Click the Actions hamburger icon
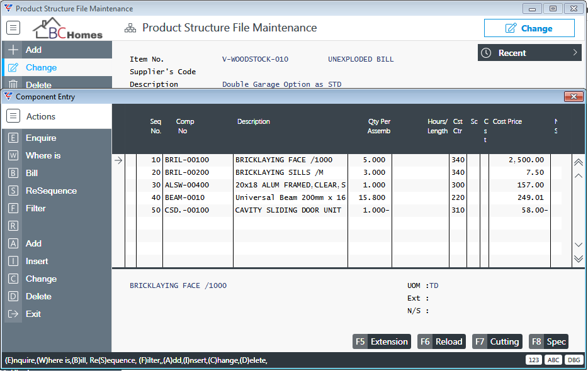 point(13,116)
